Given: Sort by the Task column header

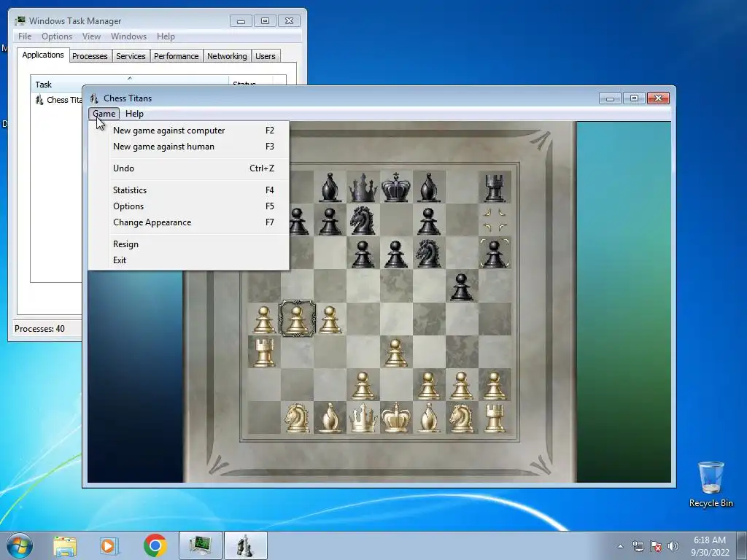Looking at the screenshot, I should point(130,84).
